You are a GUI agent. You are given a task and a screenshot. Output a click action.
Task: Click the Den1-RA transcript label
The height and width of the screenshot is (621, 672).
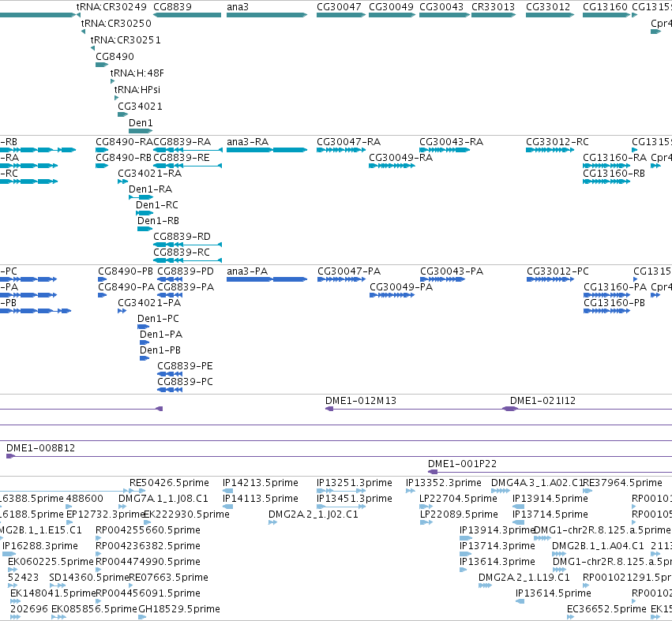click(x=150, y=189)
